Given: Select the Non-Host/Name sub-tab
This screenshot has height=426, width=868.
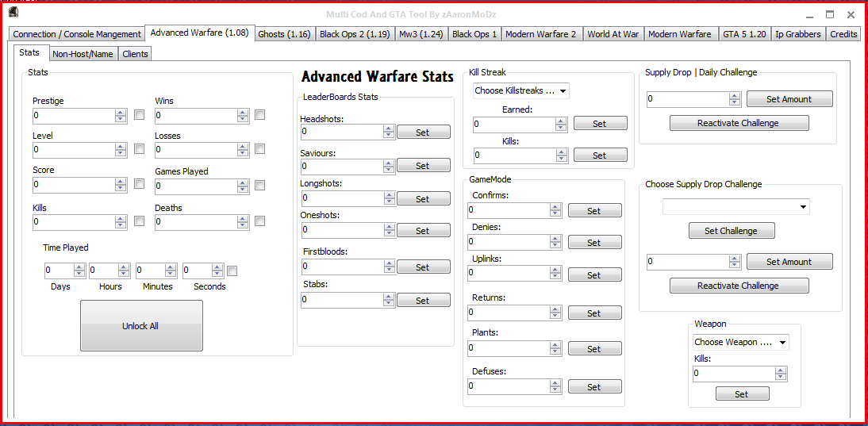Looking at the screenshot, I should pos(83,54).
